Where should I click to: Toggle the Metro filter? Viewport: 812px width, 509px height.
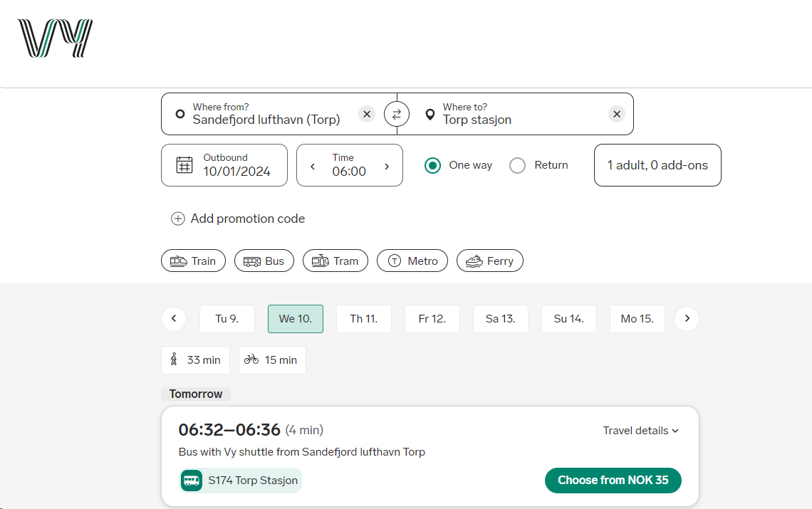[x=412, y=261]
